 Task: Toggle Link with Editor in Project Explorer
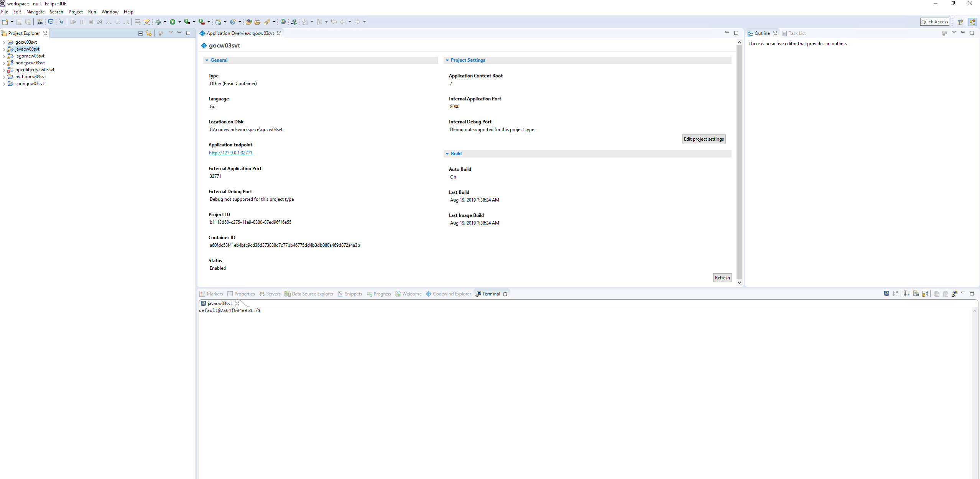pyautogui.click(x=148, y=33)
